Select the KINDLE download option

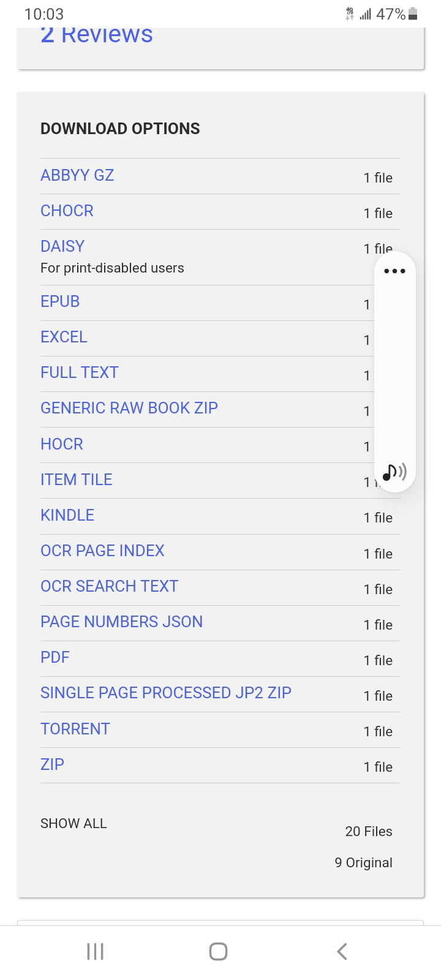pos(67,515)
